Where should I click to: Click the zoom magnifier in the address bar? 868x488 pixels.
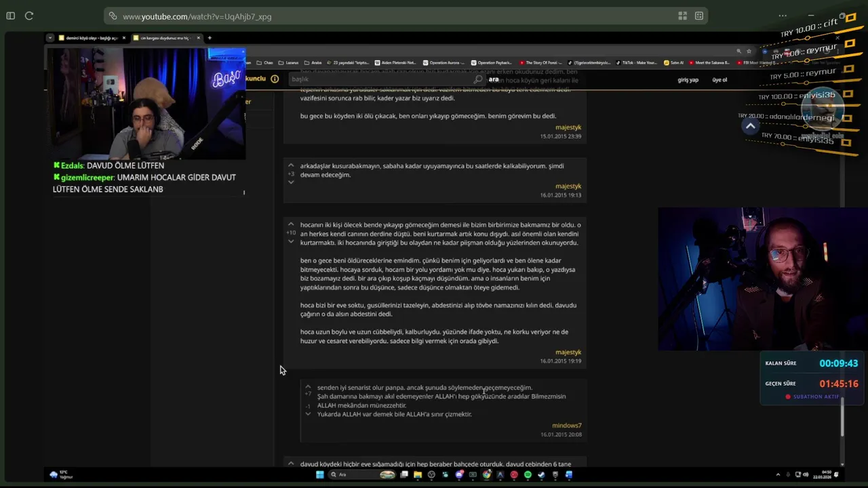[x=738, y=51]
